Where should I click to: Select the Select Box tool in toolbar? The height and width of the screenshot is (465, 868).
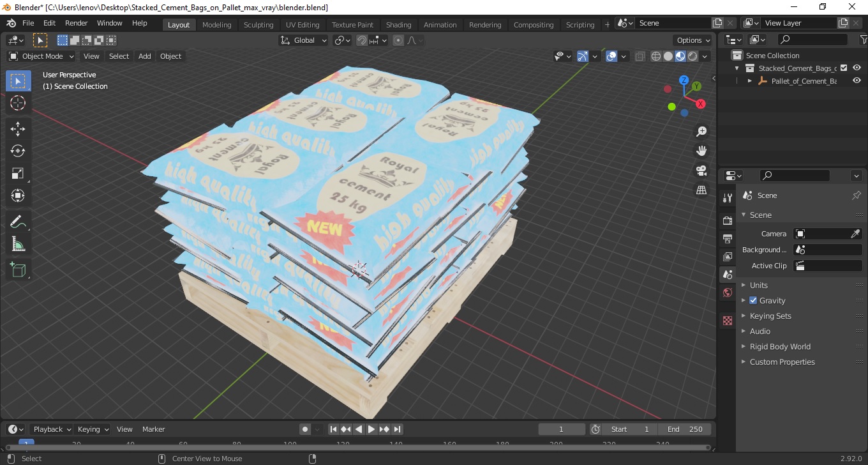[18, 81]
